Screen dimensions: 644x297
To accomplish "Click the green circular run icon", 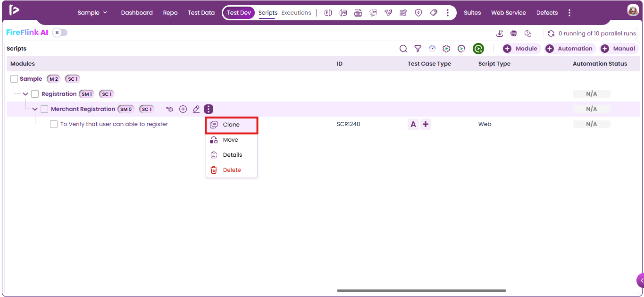I will (478, 49).
